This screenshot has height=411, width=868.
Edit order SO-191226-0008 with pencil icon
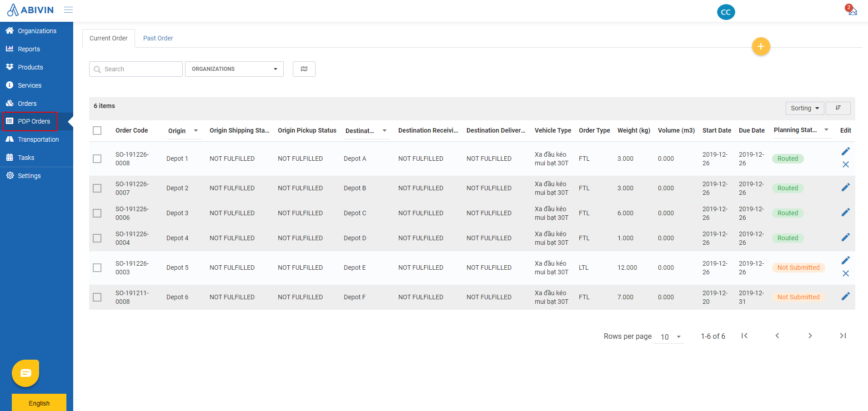(845, 152)
